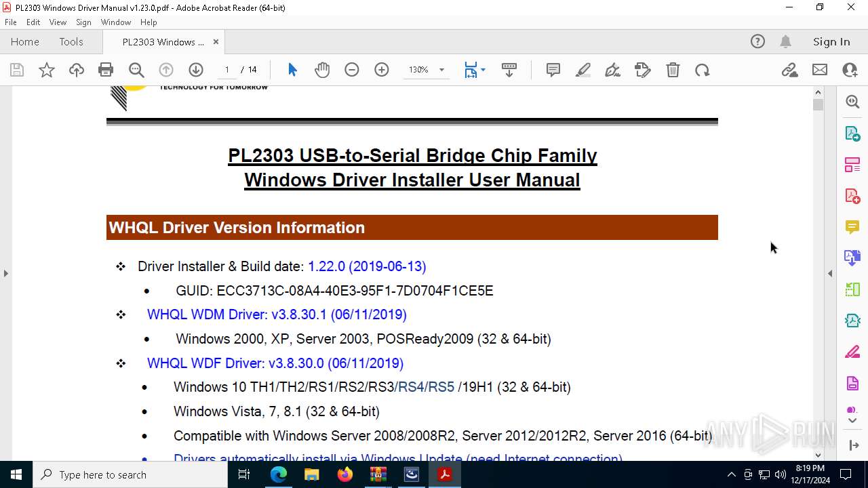The image size is (868, 488).
Task: Click the scrollbar up arrow
Action: pos(818,92)
